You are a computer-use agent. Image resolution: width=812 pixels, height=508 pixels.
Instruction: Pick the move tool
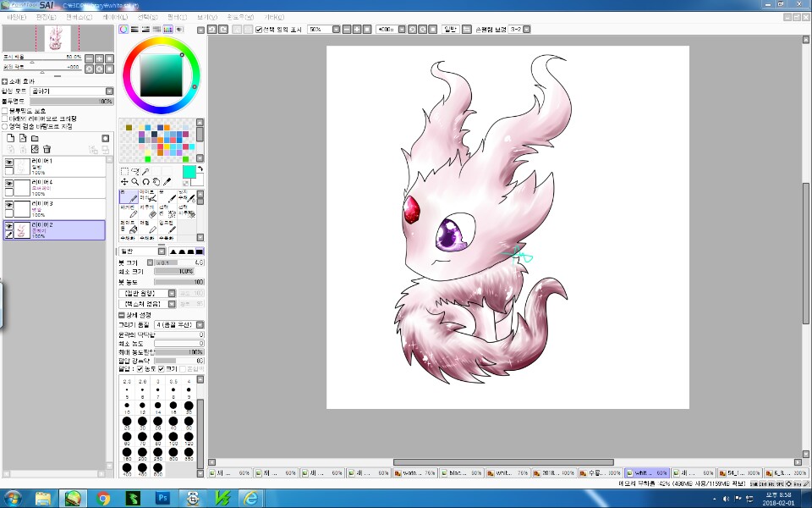click(125, 182)
